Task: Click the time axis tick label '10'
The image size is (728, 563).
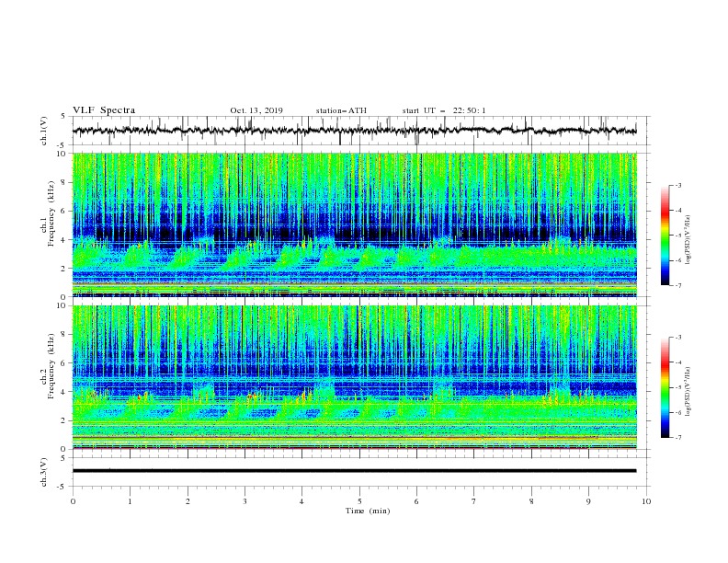Action: tap(646, 501)
